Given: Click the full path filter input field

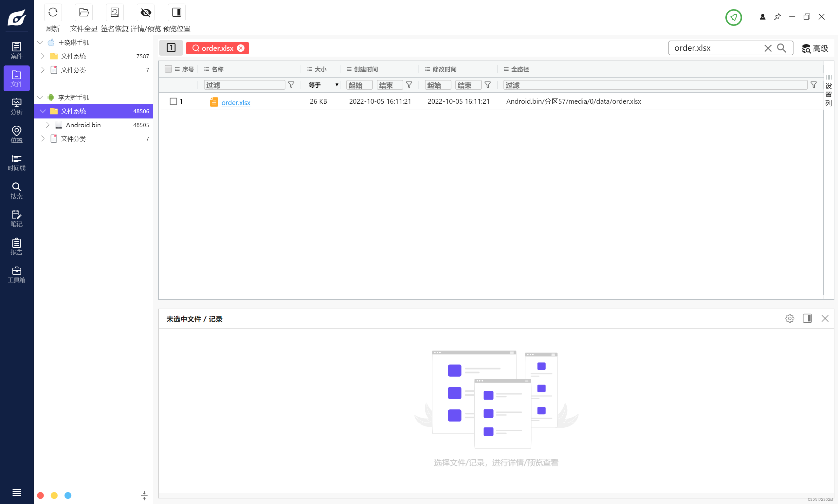Looking at the screenshot, I should [x=655, y=85].
